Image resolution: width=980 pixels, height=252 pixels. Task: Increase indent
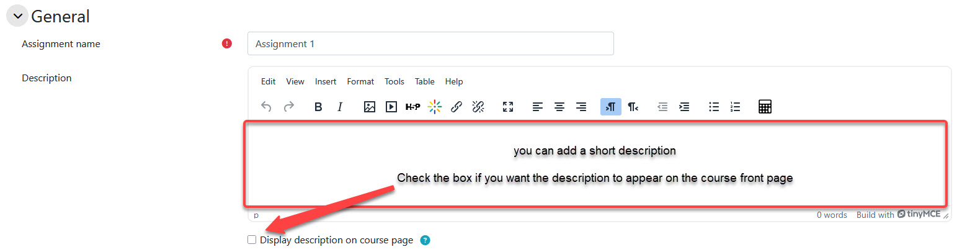[684, 107]
